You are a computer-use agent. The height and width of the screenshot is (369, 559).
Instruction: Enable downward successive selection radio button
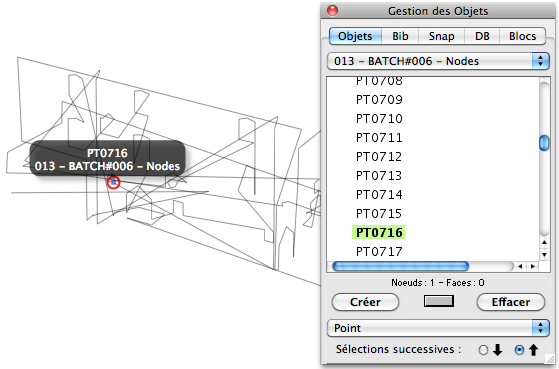point(483,350)
